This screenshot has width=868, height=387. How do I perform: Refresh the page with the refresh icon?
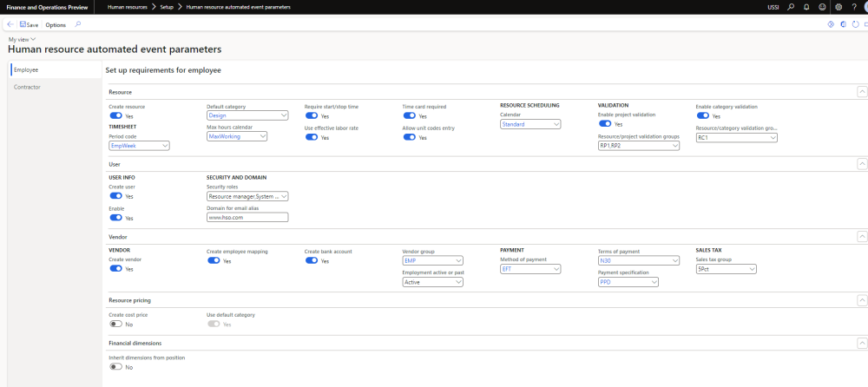[855, 25]
